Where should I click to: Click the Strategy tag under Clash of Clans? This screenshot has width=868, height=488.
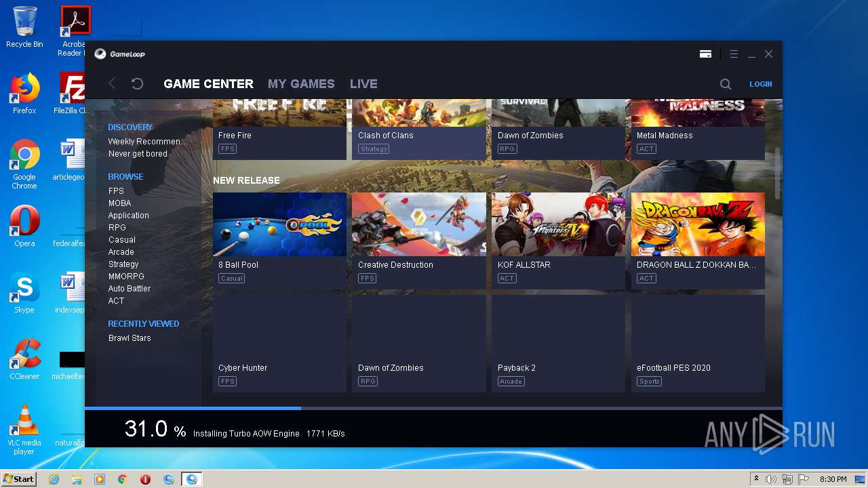point(374,149)
